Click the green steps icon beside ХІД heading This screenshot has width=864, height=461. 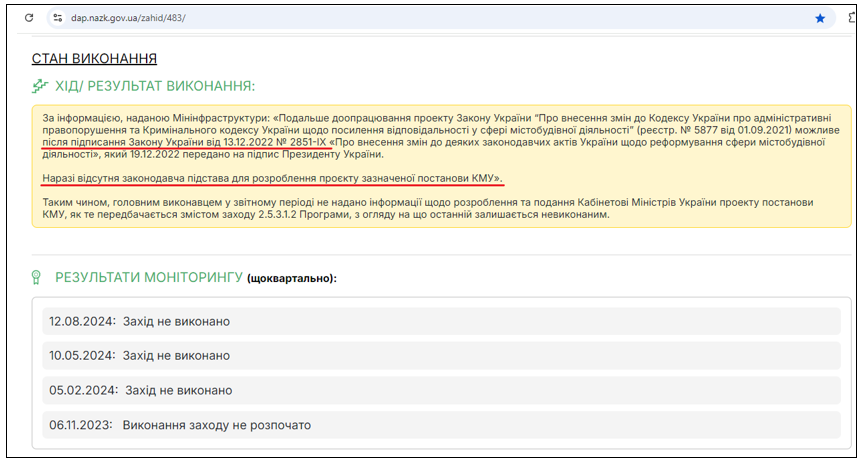[x=40, y=86]
